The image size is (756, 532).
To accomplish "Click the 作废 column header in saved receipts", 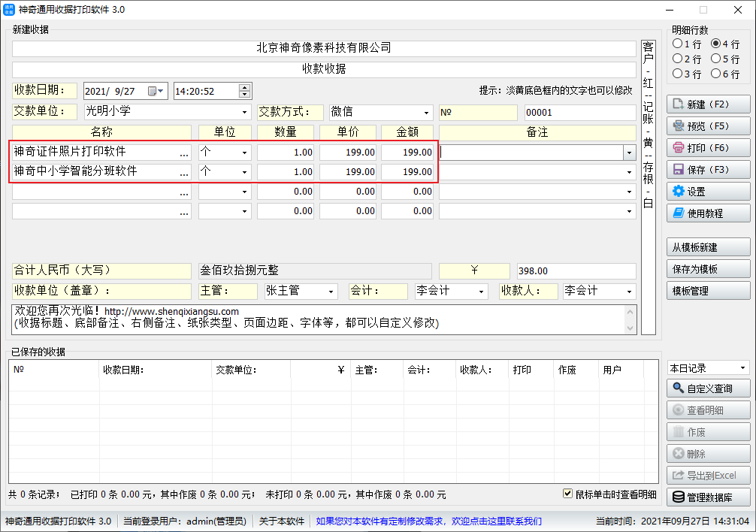I will pos(576,370).
